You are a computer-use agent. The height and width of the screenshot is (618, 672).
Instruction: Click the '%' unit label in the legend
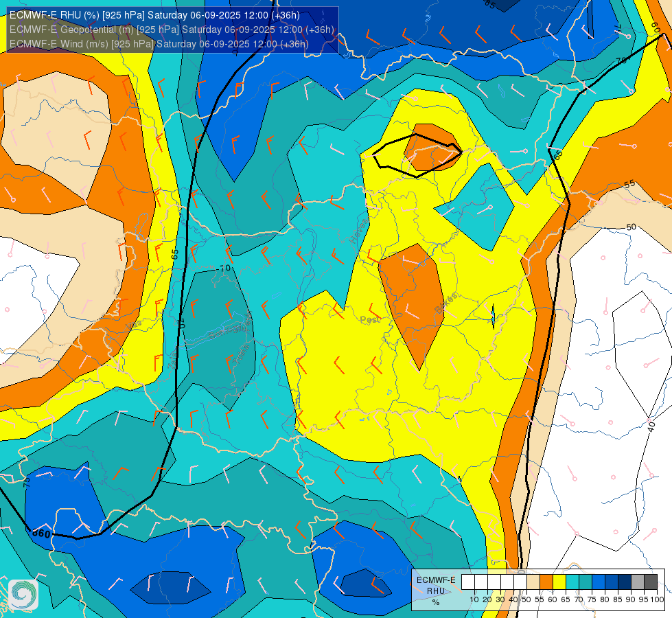tap(436, 602)
